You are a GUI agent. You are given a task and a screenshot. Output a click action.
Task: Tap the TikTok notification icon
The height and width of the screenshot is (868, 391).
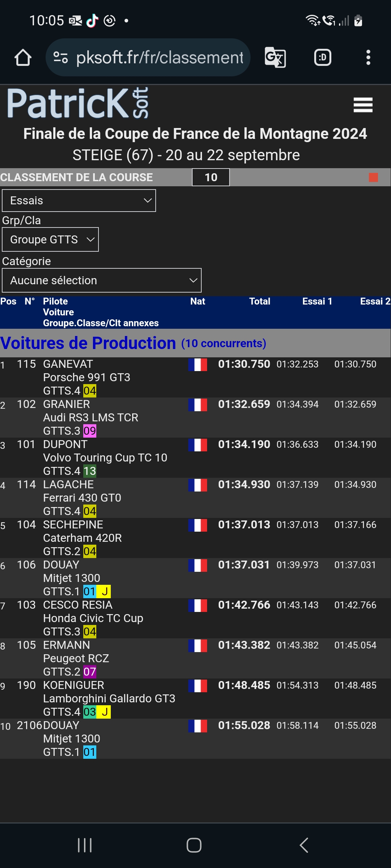tap(92, 21)
